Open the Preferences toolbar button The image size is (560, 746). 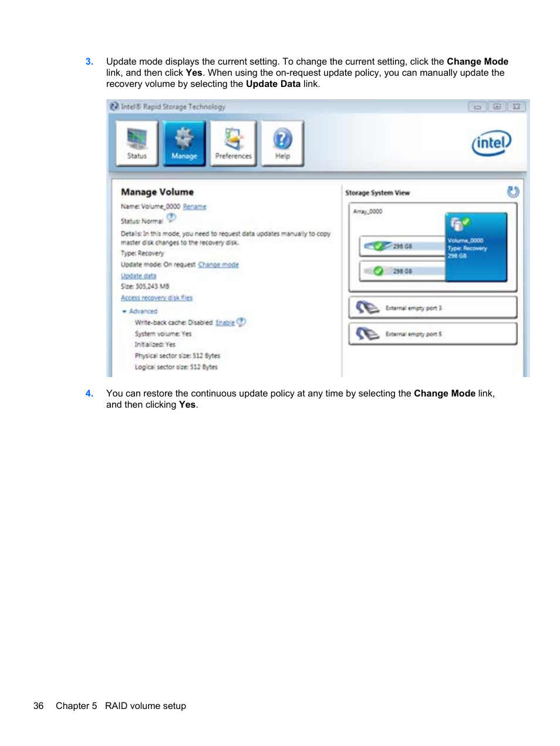233,143
